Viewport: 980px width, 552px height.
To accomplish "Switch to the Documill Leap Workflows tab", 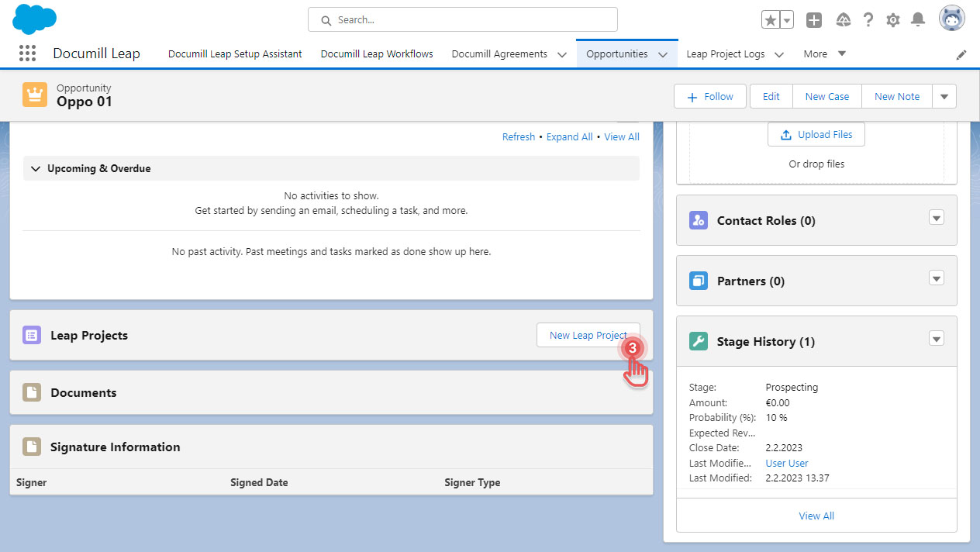I will point(376,53).
